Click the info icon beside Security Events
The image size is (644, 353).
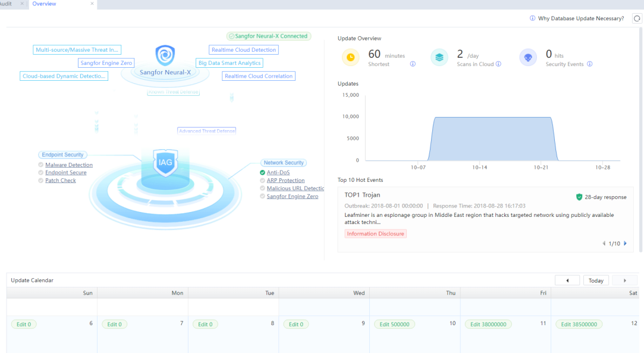(x=589, y=64)
